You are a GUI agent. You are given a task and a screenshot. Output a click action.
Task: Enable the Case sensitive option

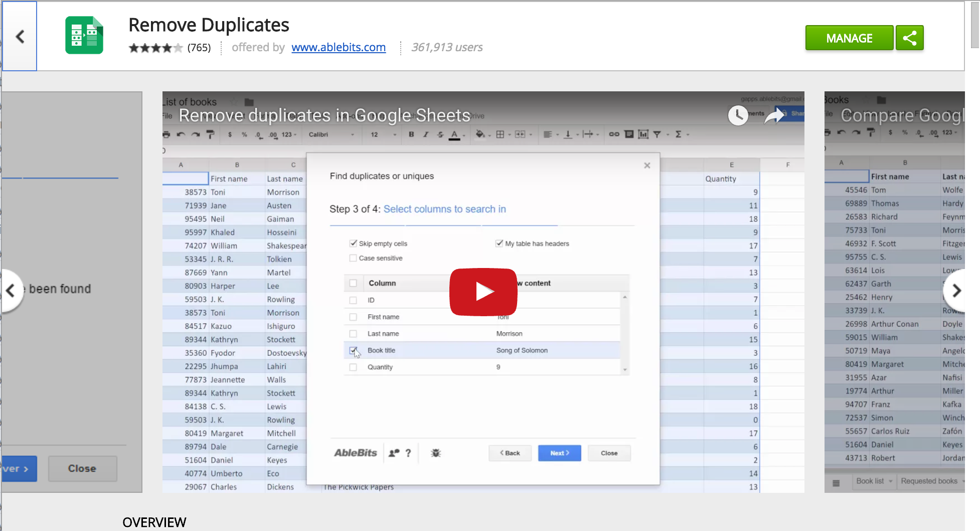354,258
